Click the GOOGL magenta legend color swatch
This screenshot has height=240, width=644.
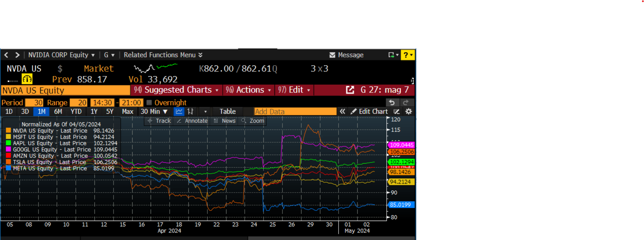coord(8,150)
